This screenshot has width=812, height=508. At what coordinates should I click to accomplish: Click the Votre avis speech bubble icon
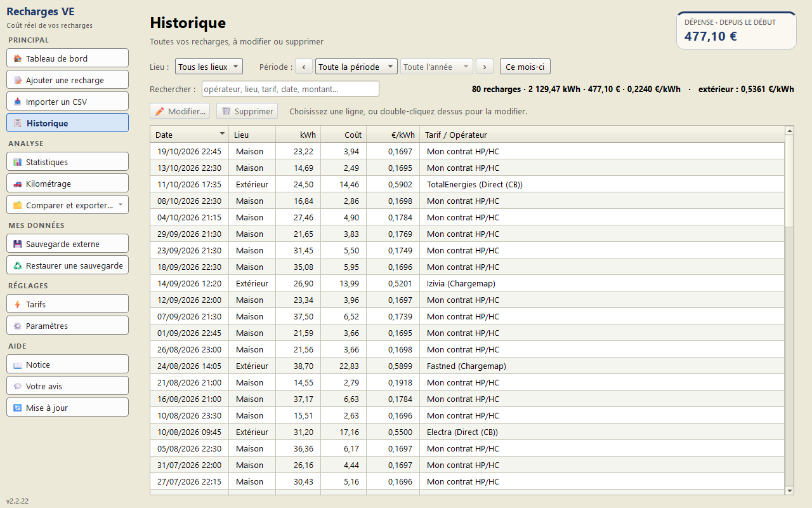pyautogui.click(x=18, y=386)
